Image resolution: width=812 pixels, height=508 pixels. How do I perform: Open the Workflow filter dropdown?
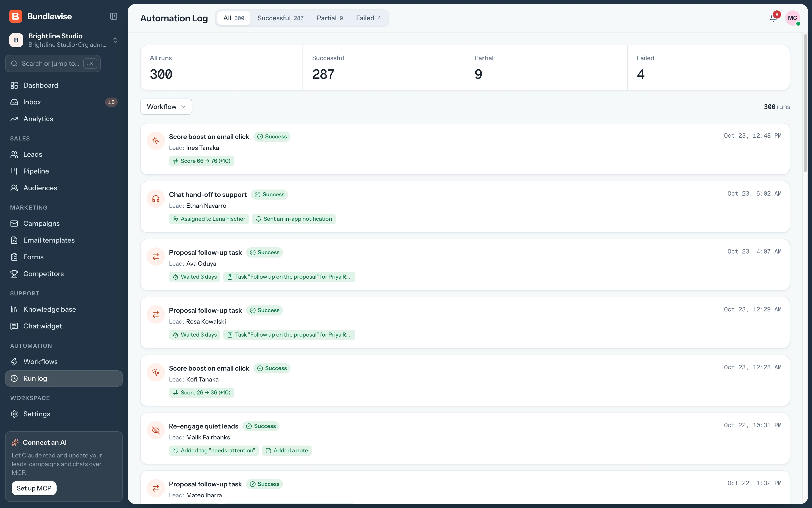tap(166, 106)
